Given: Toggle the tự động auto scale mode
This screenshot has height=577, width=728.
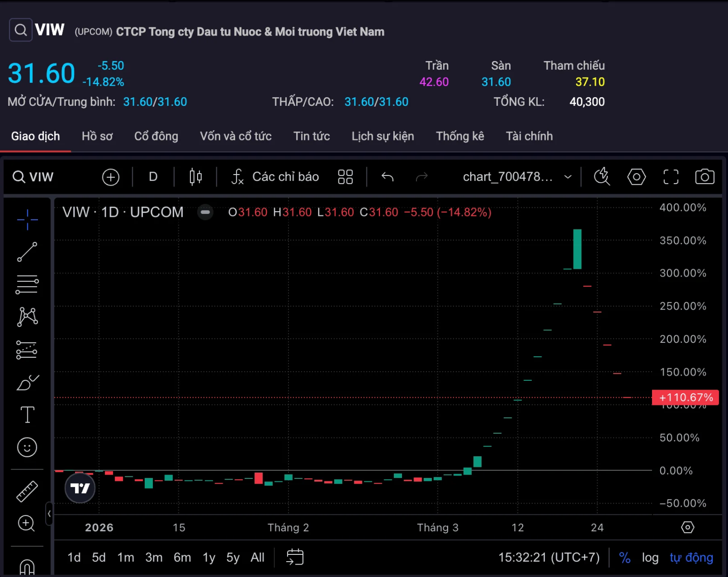Looking at the screenshot, I should tap(691, 557).
